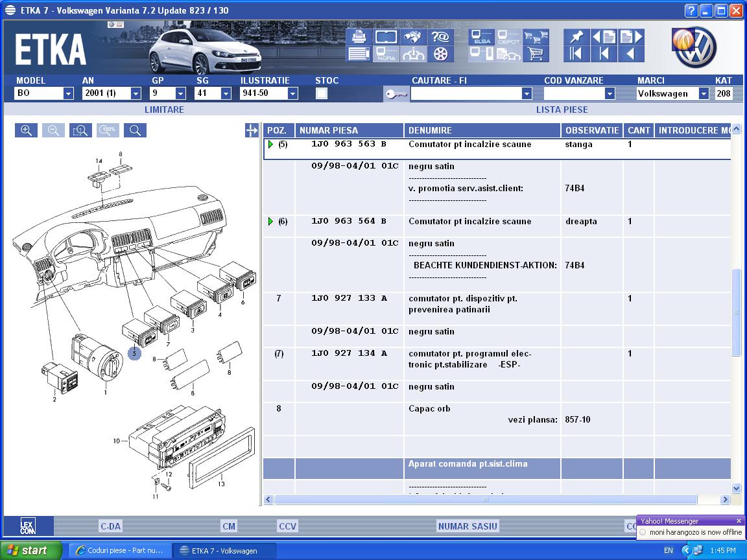
Task: Expand the green arrow on row (6)
Action: pos(270,222)
